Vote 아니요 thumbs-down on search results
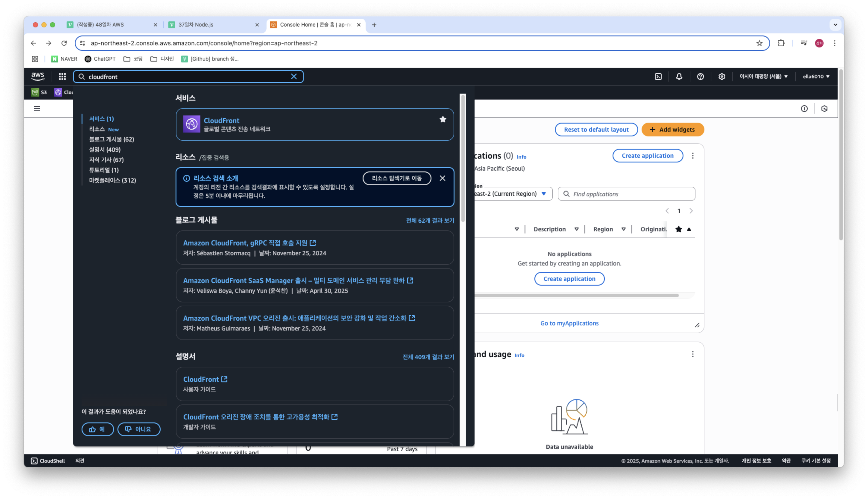 139,429
